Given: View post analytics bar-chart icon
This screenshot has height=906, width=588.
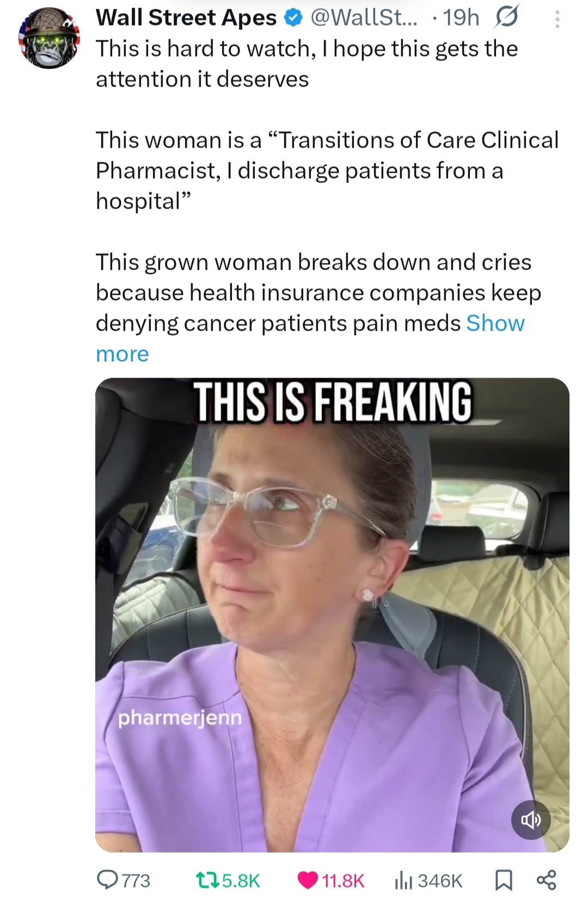Looking at the screenshot, I should click(404, 880).
